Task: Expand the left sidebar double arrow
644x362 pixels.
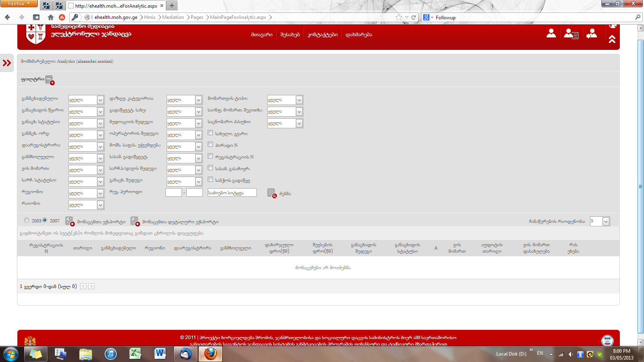Action: click(x=7, y=63)
